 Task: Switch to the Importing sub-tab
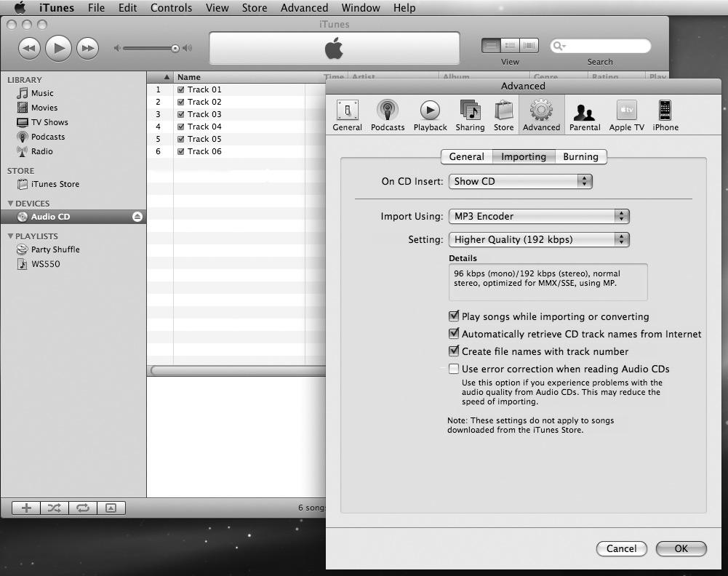click(524, 157)
